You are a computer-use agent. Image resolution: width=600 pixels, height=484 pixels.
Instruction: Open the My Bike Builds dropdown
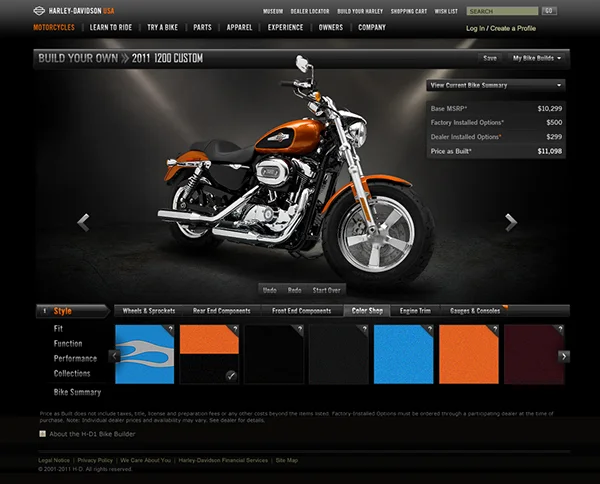click(537, 58)
